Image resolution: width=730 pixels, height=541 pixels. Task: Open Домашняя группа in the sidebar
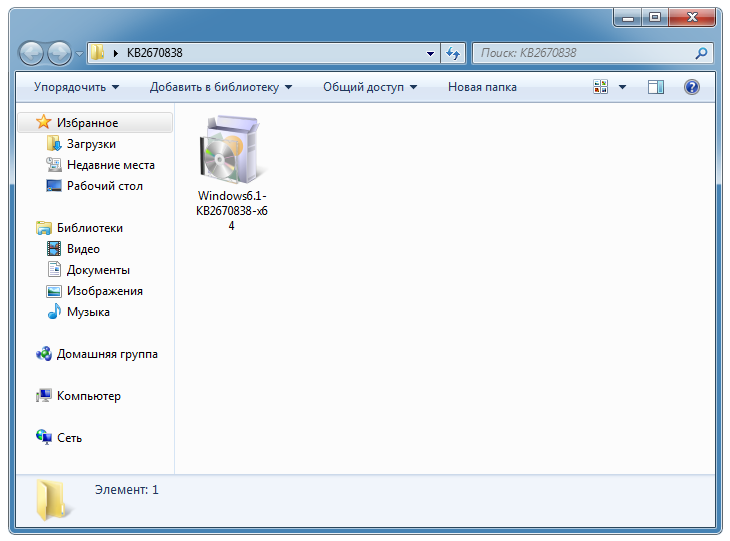coord(107,354)
